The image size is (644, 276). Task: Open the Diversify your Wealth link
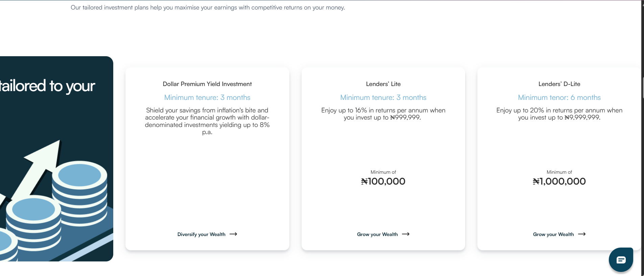point(201,234)
